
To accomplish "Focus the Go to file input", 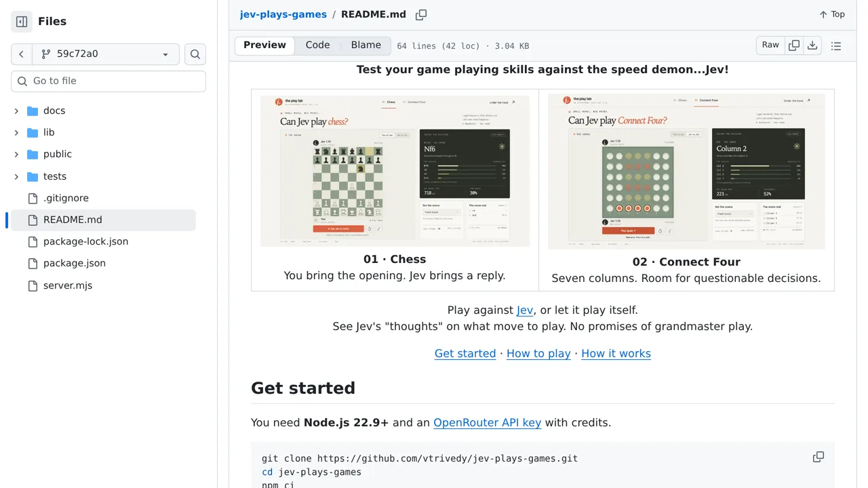I will [108, 81].
